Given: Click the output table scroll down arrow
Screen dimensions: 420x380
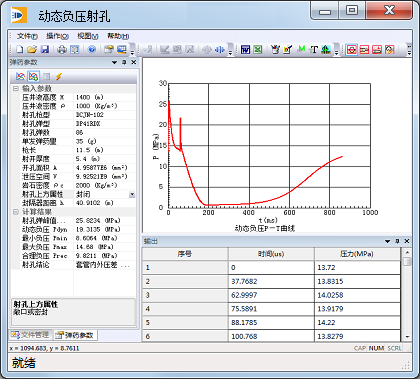Looking at the screenshot, I should (407, 337).
